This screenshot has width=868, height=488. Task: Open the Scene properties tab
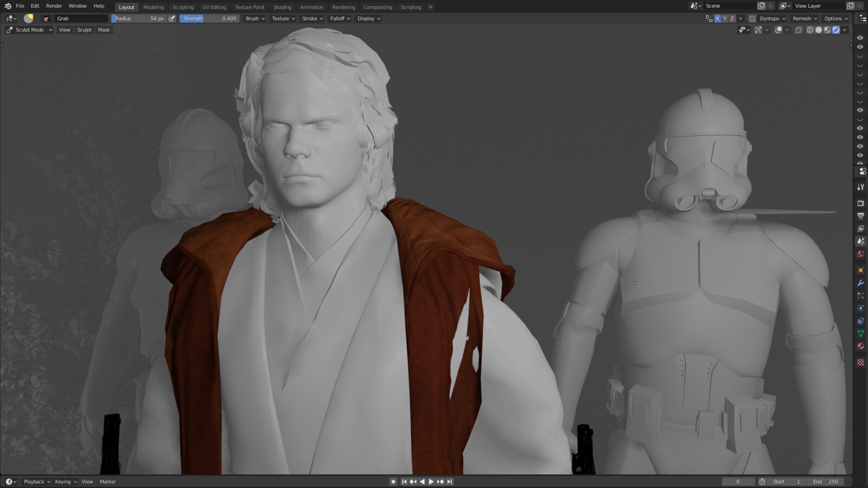coord(860,241)
